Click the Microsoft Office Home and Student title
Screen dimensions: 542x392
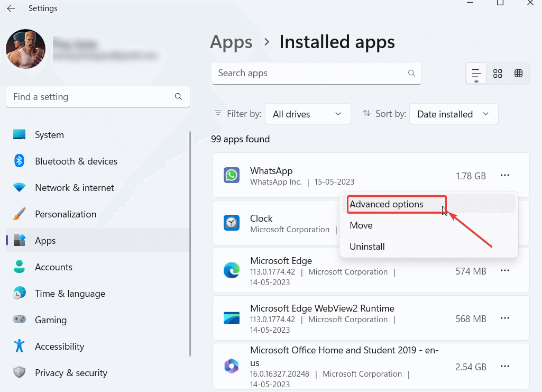click(344, 357)
